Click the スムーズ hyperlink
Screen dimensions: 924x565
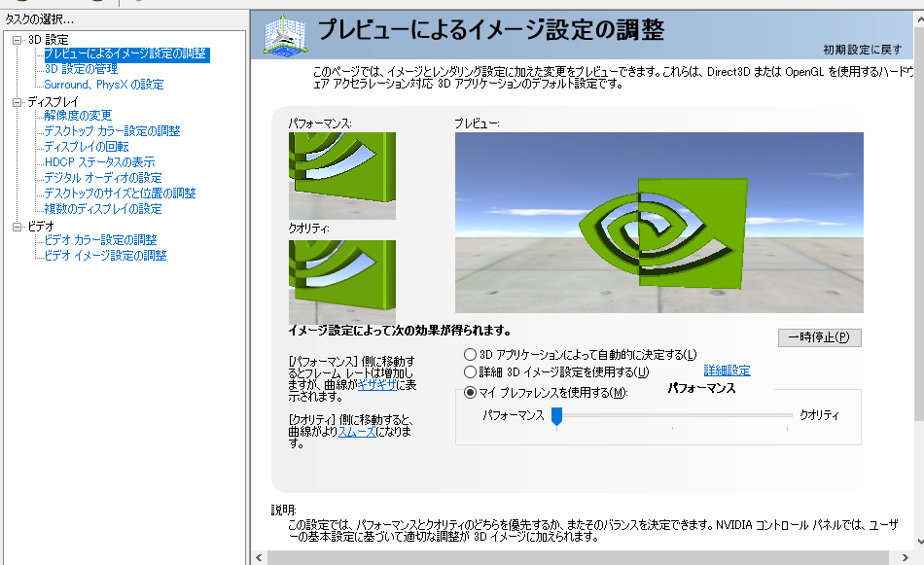pyautogui.click(x=357, y=432)
